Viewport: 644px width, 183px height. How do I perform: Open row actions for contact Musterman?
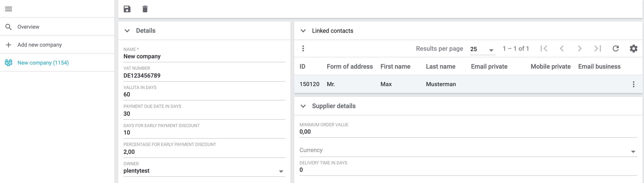pyautogui.click(x=633, y=84)
